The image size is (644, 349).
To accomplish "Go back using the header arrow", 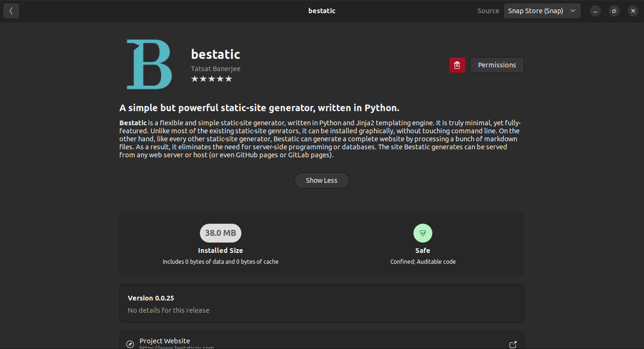I will (11, 11).
